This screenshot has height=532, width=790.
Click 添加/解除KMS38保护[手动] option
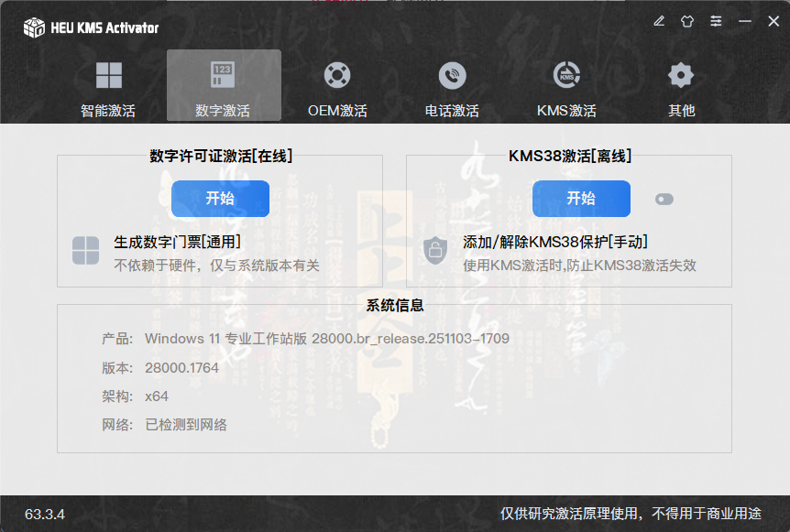pyautogui.click(x=555, y=242)
